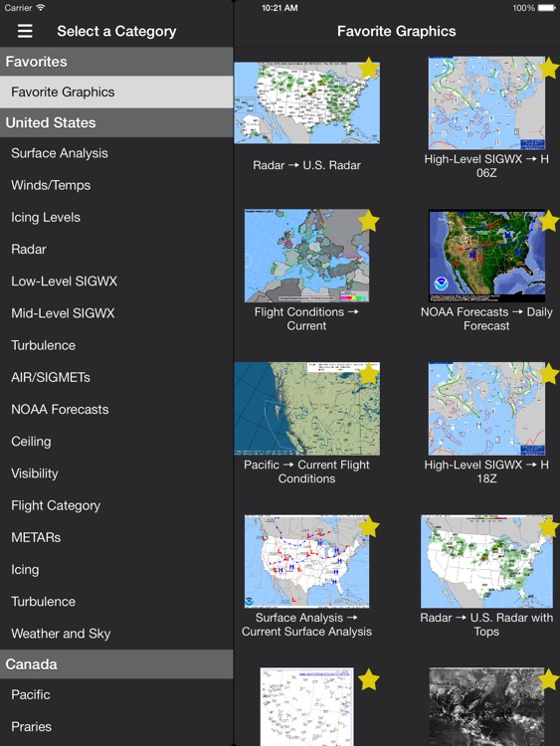Open NOAA Daily Forecast thumbnail
Screen dimensions: 560x746
(x=486, y=256)
